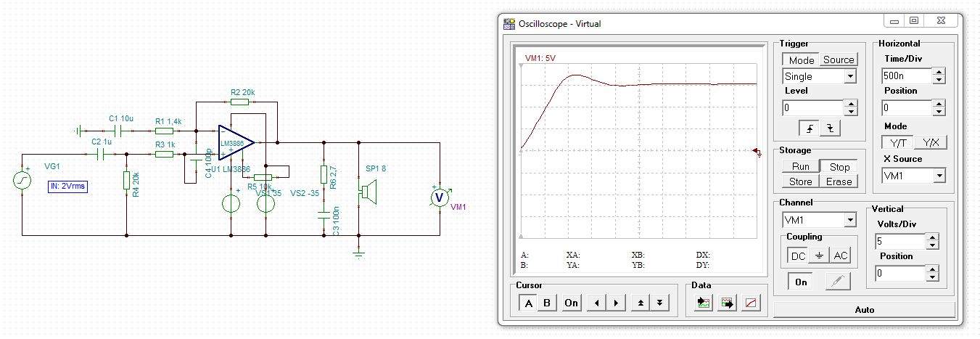Select AC coupling
Viewport: 980px width, 339px height.
[840, 256]
